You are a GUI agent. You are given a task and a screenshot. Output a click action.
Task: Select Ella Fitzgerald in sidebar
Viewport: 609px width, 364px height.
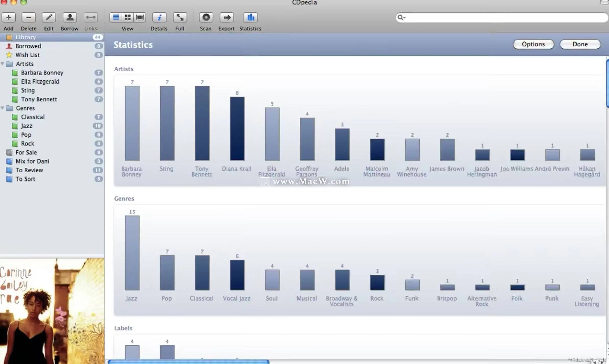coord(52,82)
